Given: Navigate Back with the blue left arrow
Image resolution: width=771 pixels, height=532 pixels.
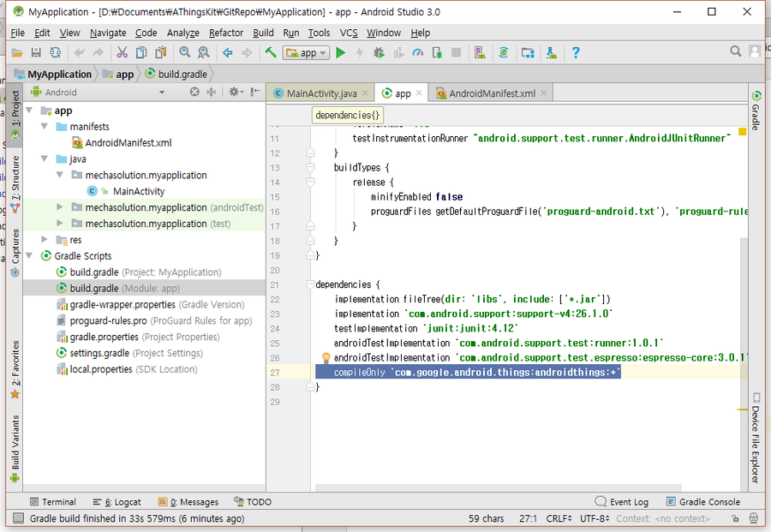Looking at the screenshot, I should pos(227,52).
